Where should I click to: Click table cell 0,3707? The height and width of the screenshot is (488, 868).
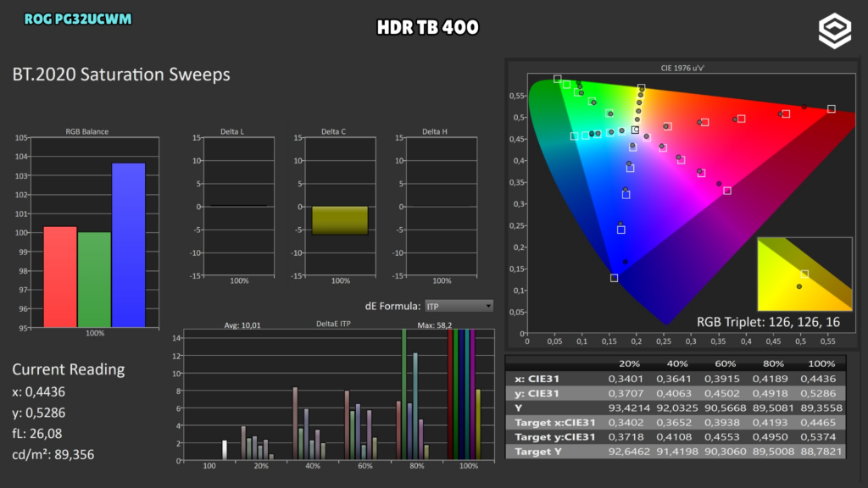pyautogui.click(x=626, y=393)
